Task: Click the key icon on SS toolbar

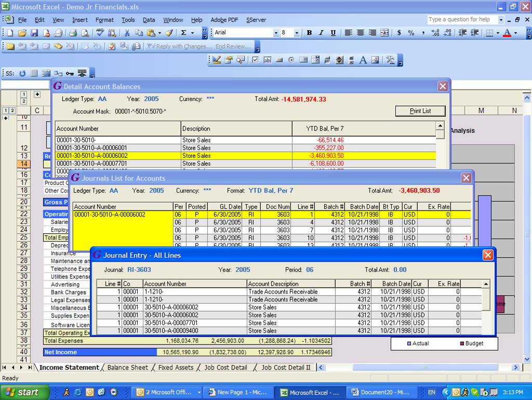Action: tap(70, 73)
